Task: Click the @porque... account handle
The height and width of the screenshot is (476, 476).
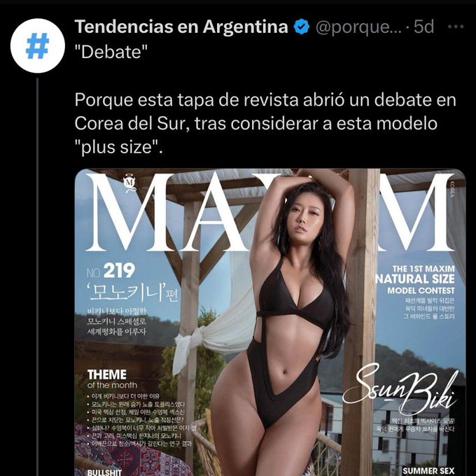Action: pyautogui.click(x=358, y=27)
